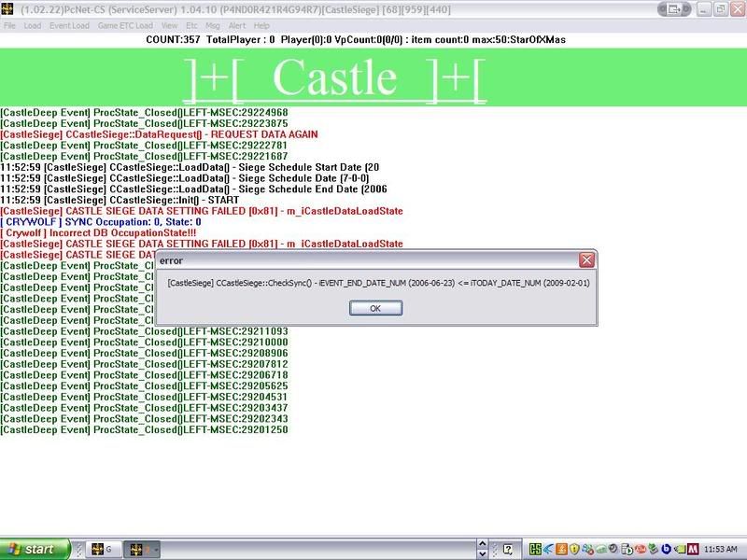The height and width of the screenshot is (560, 747).
Task: Open the Help menu
Action: pos(261,25)
